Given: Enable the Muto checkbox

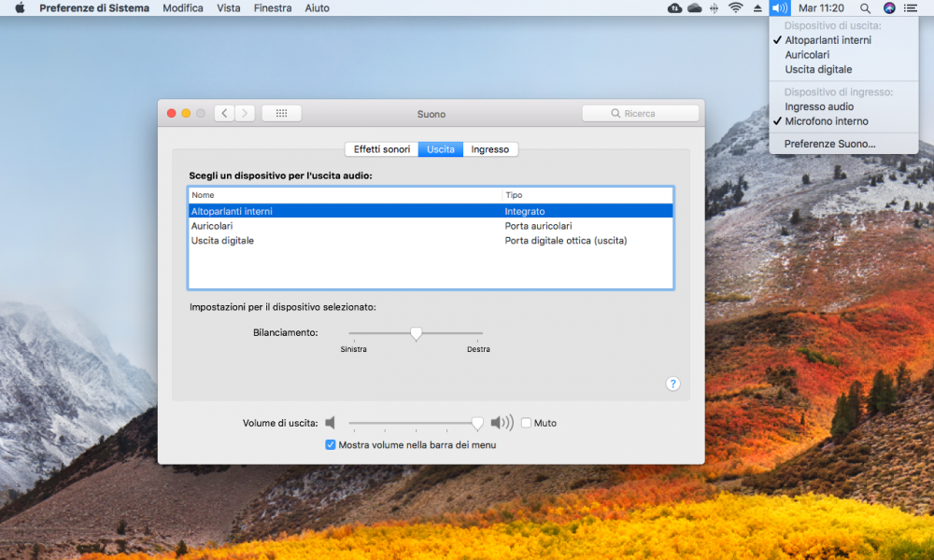Looking at the screenshot, I should point(526,423).
